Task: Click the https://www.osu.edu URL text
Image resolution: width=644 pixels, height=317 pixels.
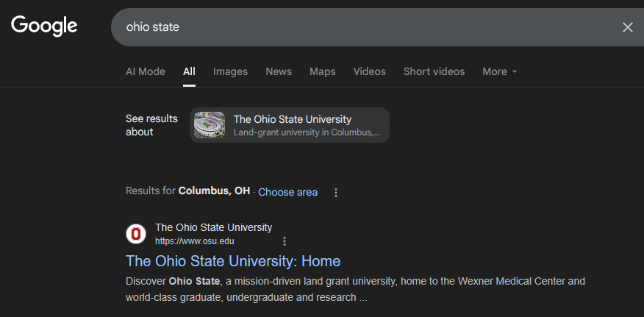Action: point(195,241)
